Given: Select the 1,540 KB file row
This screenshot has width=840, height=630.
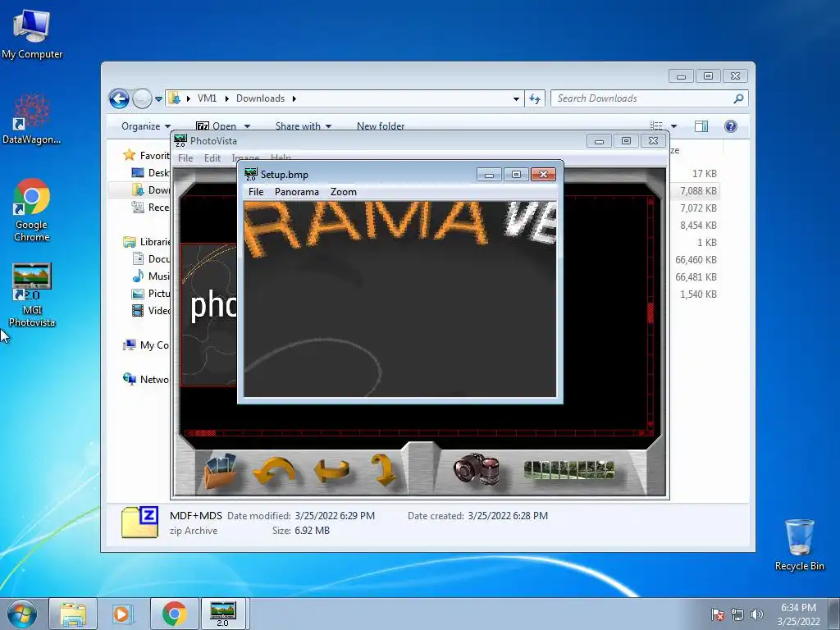Looking at the screenshot, I should click(696, 294).
